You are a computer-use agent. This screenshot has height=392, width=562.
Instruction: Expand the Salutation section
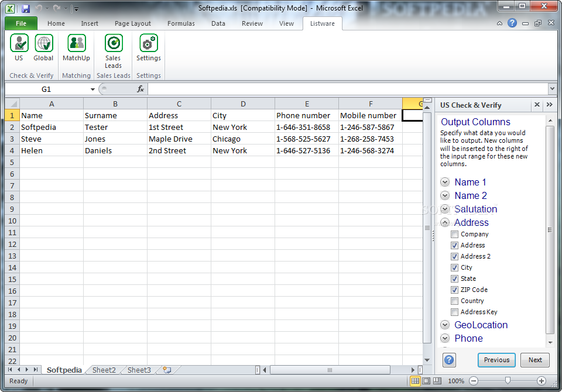point(445,209)
